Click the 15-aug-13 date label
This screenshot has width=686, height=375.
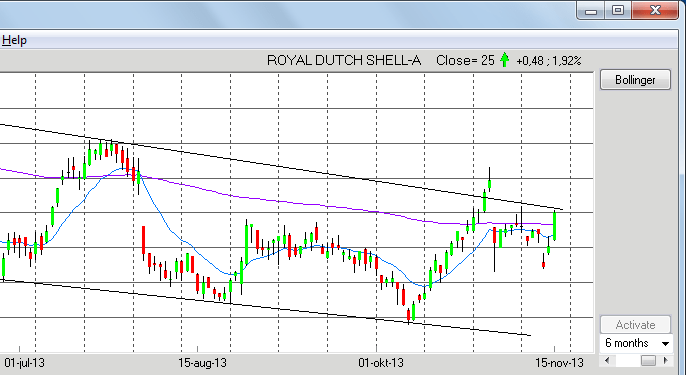tap(203, 363)
